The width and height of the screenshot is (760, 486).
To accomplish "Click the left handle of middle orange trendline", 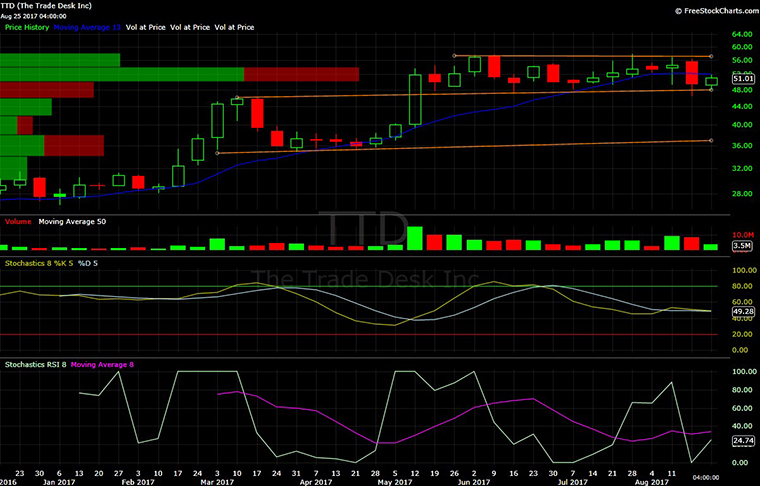I will click(237, 97).
